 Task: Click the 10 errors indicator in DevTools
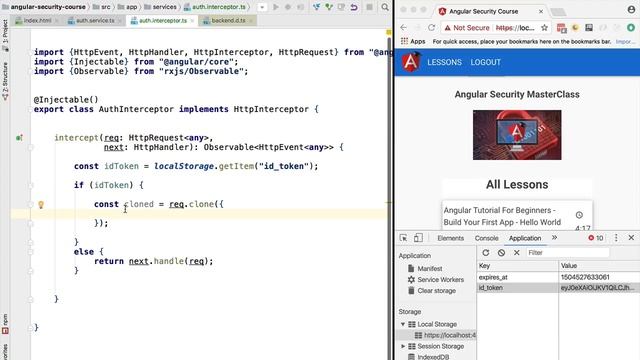tap(596, 238)
